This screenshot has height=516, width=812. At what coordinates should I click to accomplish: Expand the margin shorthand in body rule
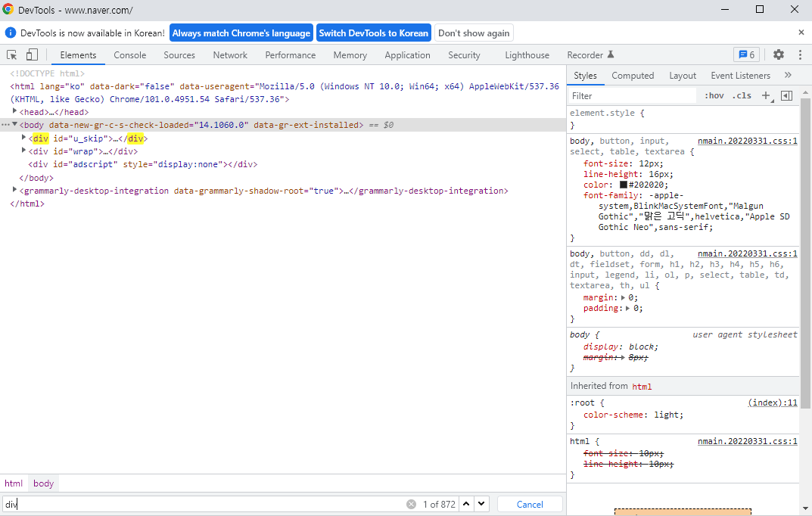click(x=623, y=297)
